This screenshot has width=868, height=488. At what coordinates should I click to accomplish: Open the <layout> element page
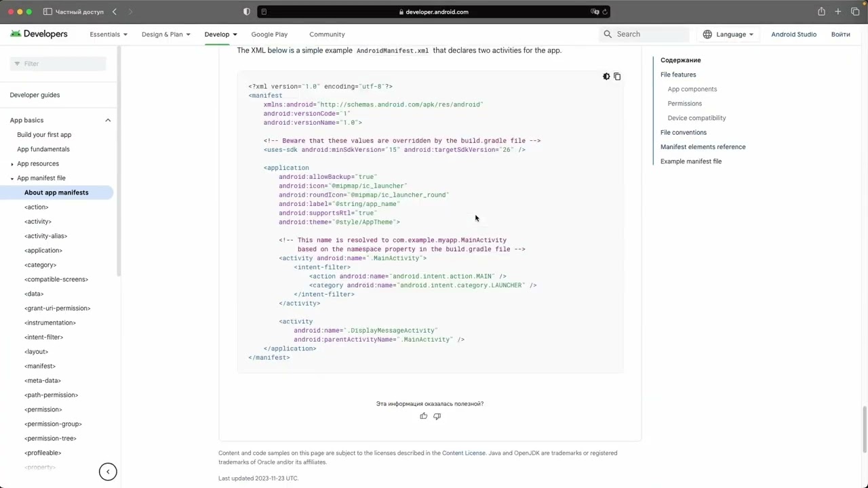36,352
